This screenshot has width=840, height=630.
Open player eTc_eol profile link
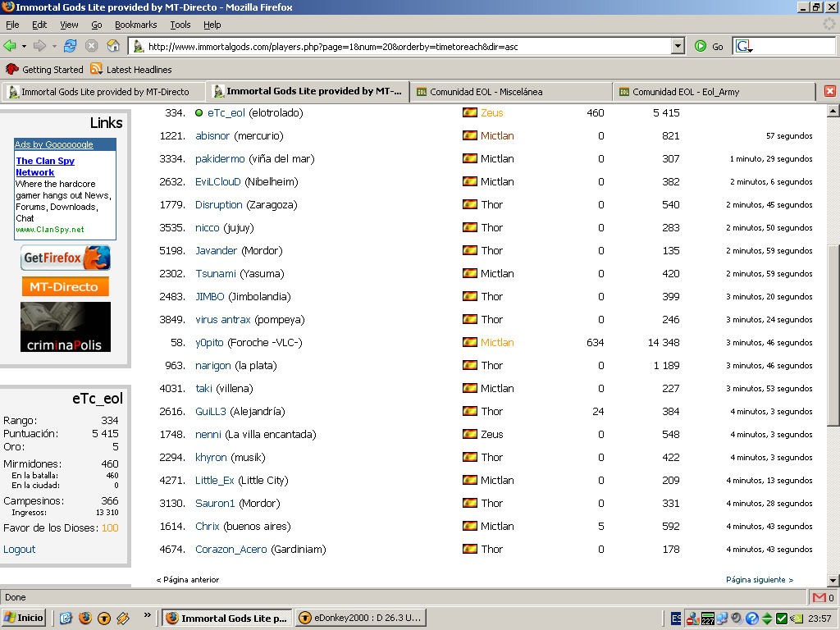coord(226,113)
